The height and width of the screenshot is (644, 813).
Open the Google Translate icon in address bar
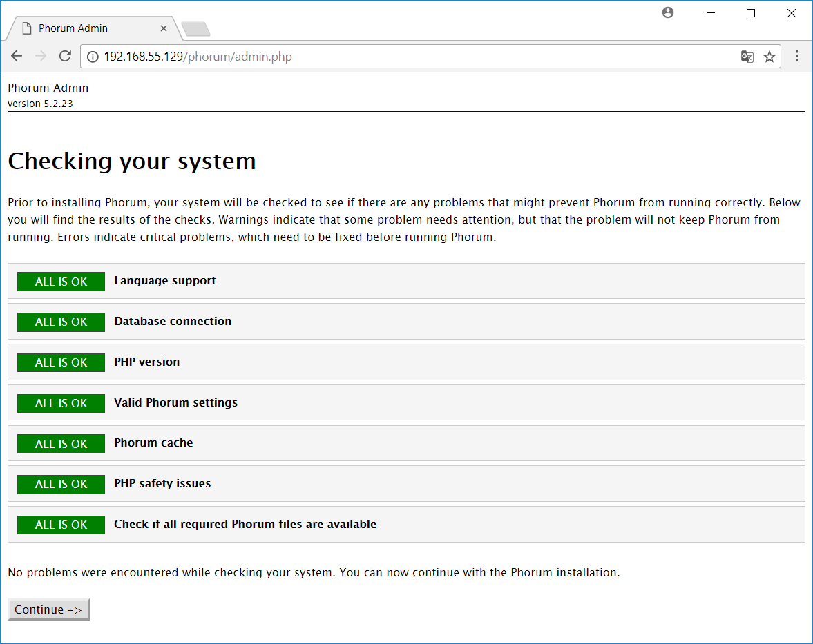pyautogui.click(x=747, y=57)
